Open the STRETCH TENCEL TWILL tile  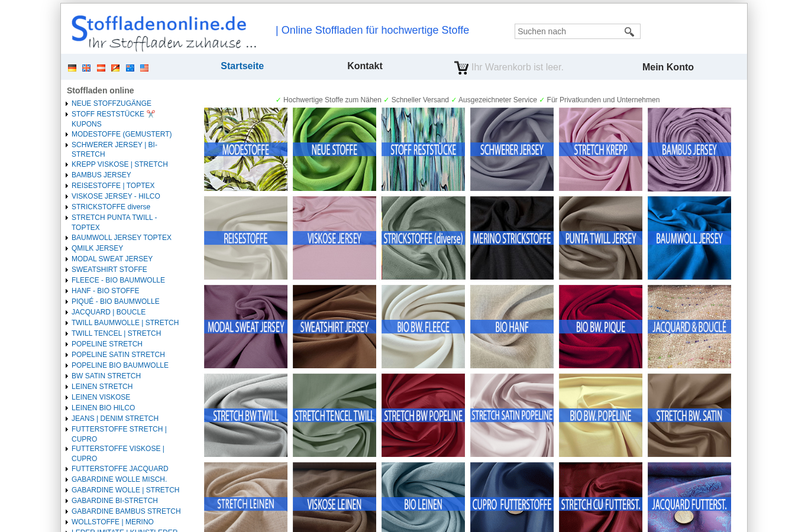coord(334,415)
